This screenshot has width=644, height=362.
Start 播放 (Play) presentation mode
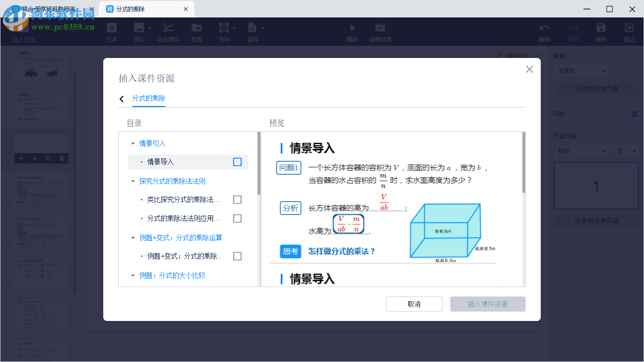coord(352,31)
